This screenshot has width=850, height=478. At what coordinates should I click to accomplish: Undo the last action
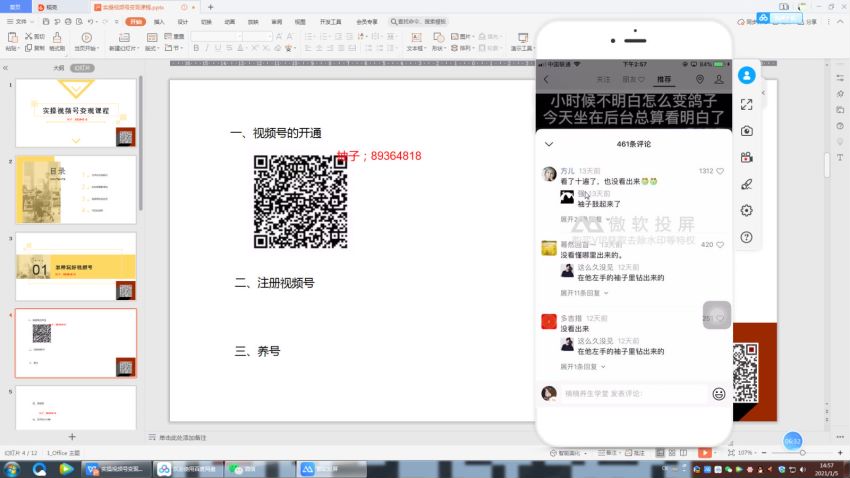[90, 22]
